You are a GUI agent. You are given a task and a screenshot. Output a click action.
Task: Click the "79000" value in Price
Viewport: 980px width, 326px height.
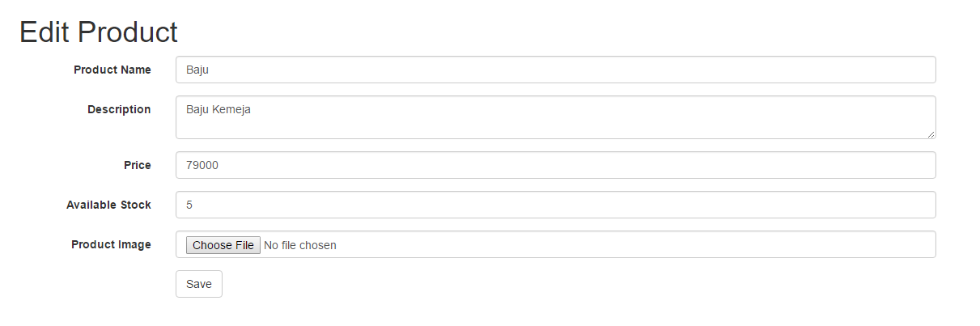(202, 165)
